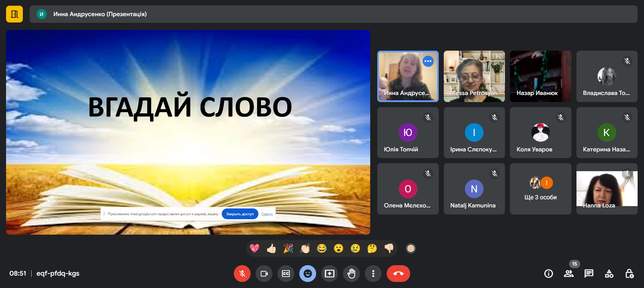Viewport: 644px width, 288px height.
Task: Expand the 'Ще 3 особи' tile
Action: pyautogui.click(x=540, y=189)
